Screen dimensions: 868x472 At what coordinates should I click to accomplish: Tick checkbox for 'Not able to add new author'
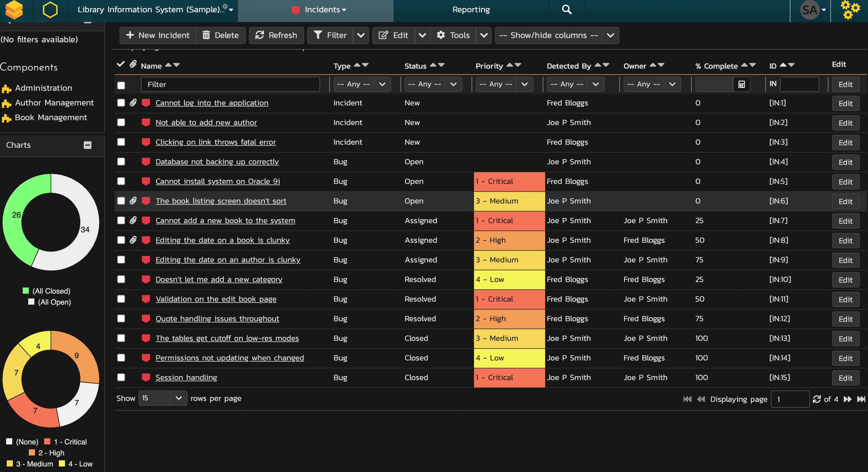pos(121,122)
